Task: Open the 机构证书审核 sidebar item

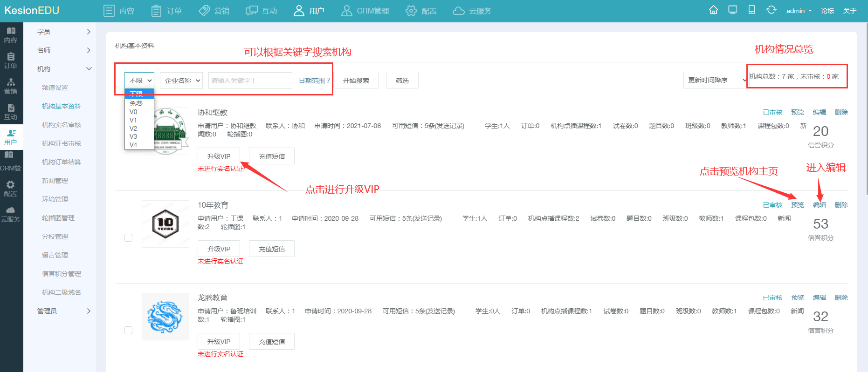Action: [62, 143]
